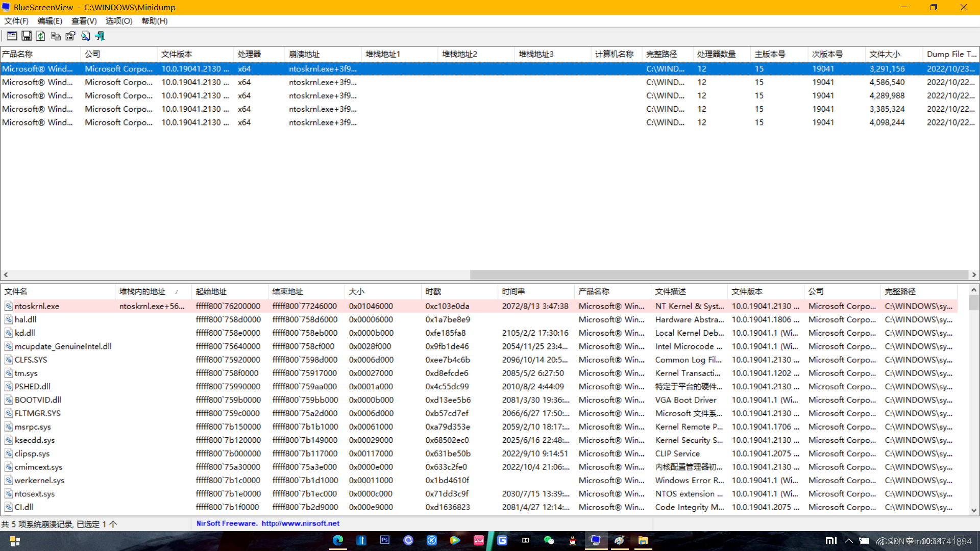Click the blue K app taskbar icon
The height and width of the screenshot is (551, 980).
432,540
